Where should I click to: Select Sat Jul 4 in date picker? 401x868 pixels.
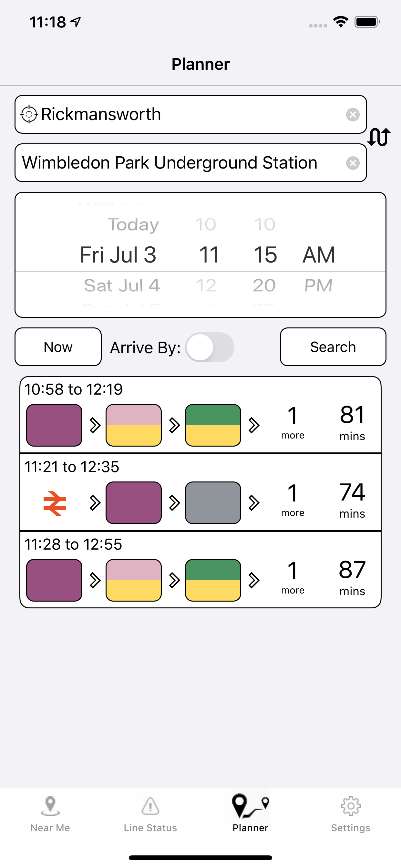122,286
